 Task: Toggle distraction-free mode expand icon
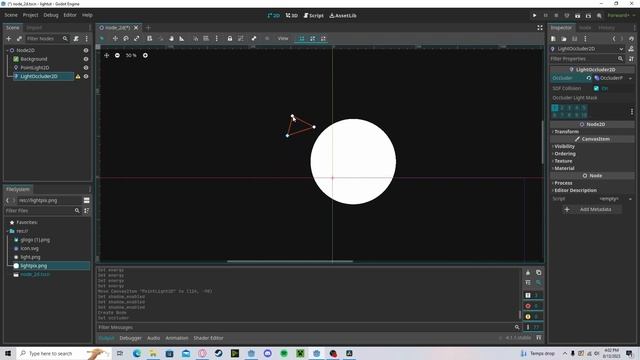pos(540,27)
